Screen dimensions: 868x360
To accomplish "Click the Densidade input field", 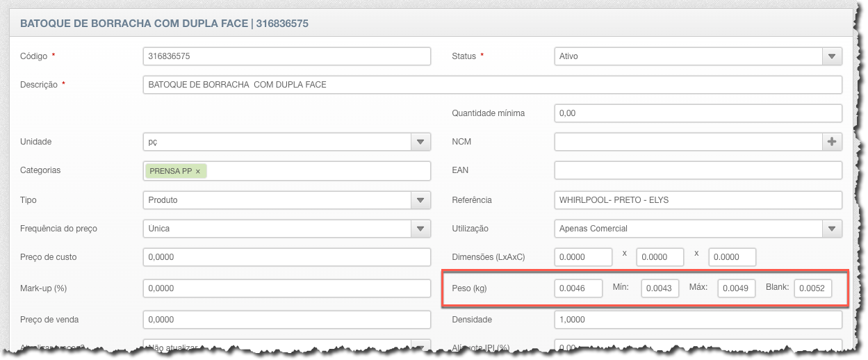I will click(x=698, y=320).
